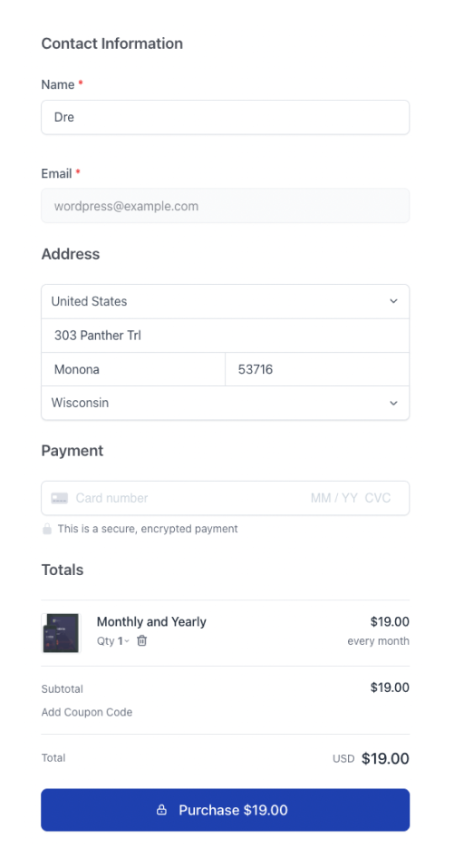Click Purchase $19.00 button
This screenshot has width=464, height=868.
click(225, 810)
